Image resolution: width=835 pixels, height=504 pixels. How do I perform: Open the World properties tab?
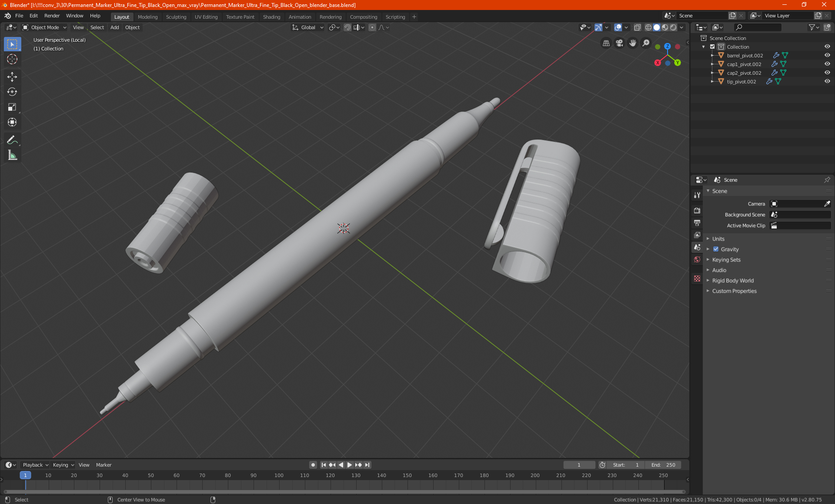pyautogui.click(x=697, y=259)
